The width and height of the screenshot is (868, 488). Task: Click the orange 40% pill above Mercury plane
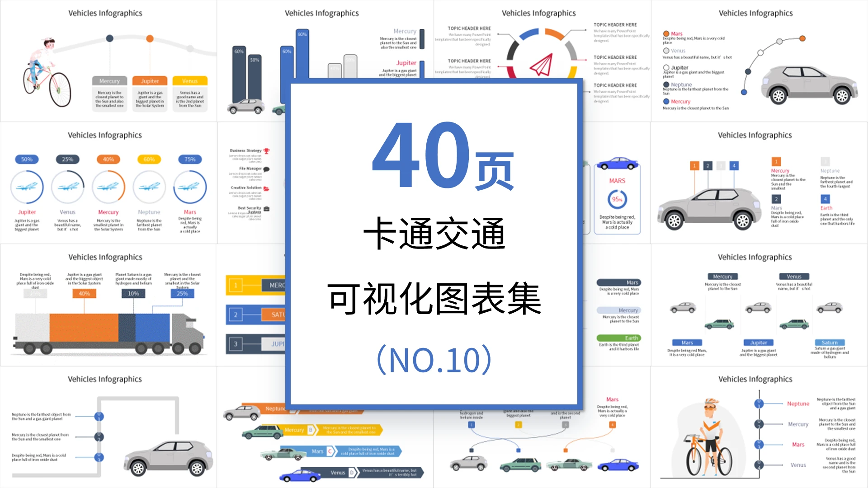tap(108, 160)
